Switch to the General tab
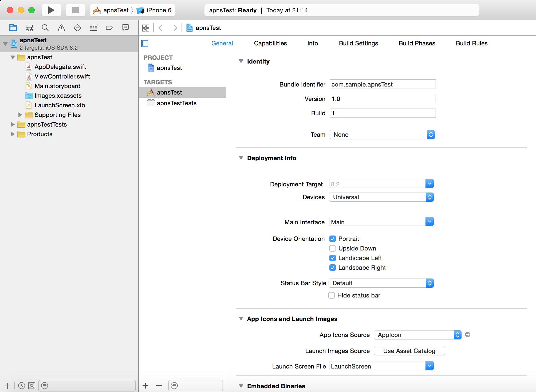536x392 pixels. point(222,43)
